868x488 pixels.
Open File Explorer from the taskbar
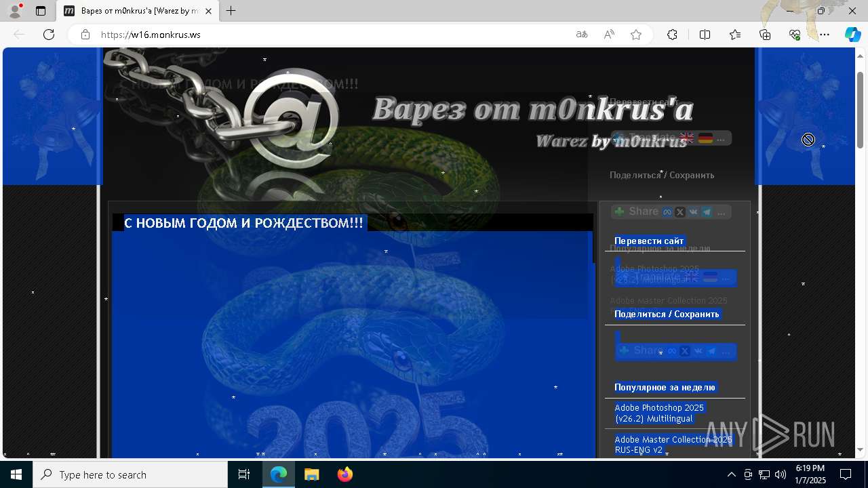pyautogui.click(x=311, y=474)
